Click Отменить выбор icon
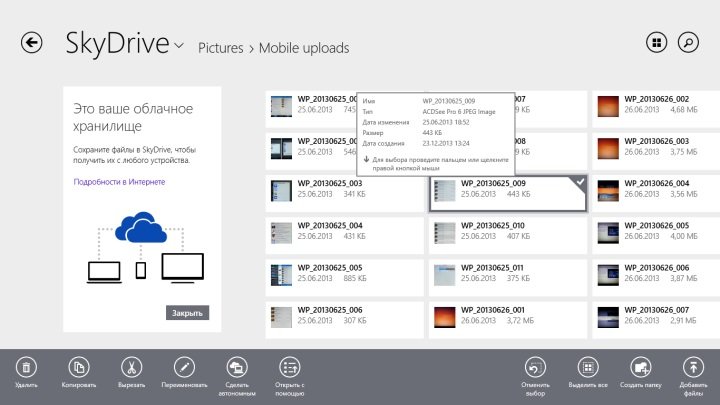The height and width of the screenshot is (405, 720). (535, 367)
